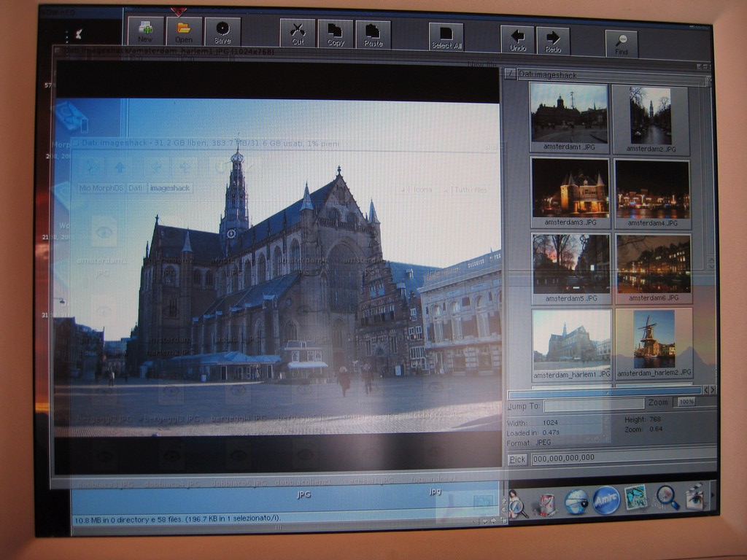Expand the dock with its right arrow
747x560 pixels.
(713, 495)
